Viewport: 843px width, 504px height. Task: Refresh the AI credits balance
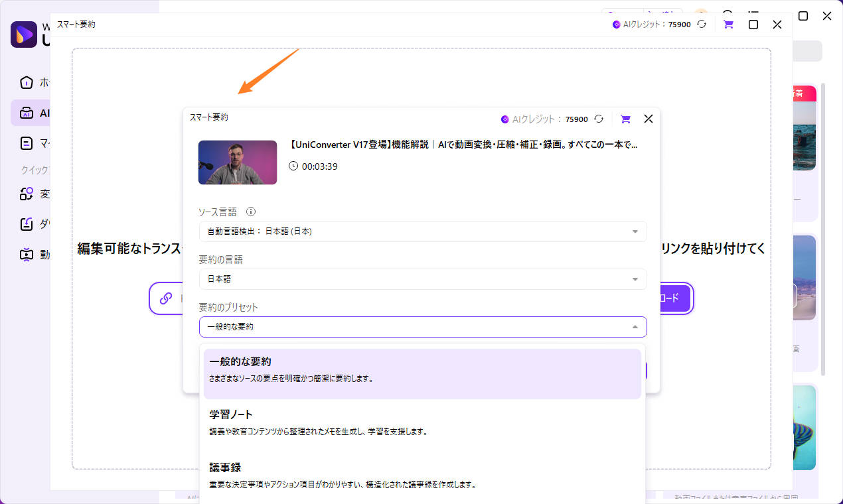click(x=599, y=119)
